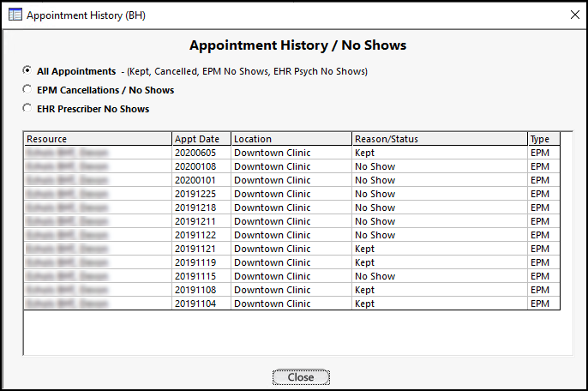The image size is (588, 391).
Task: Click the Kept status for 20191121
Action: pos(365,249)
